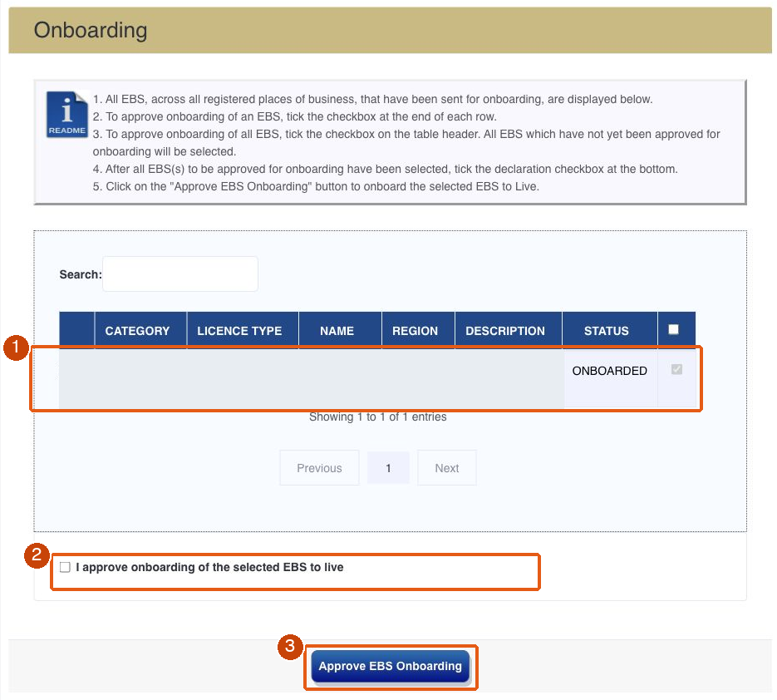This screenshot has height=700, width=777.
Task: Click the Onboarding page title
Action: point(91,30)
